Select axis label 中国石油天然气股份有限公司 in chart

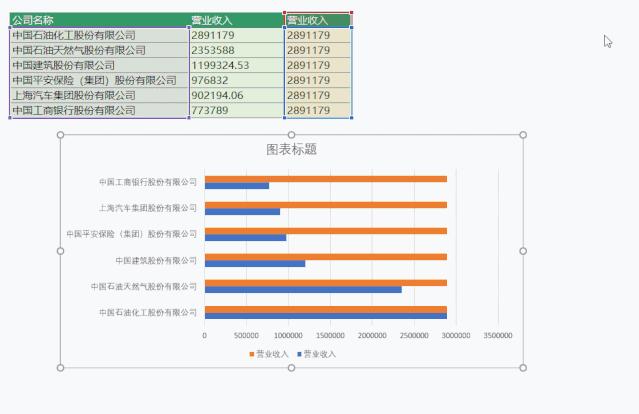pyautogui.click(x=144, y=286)
